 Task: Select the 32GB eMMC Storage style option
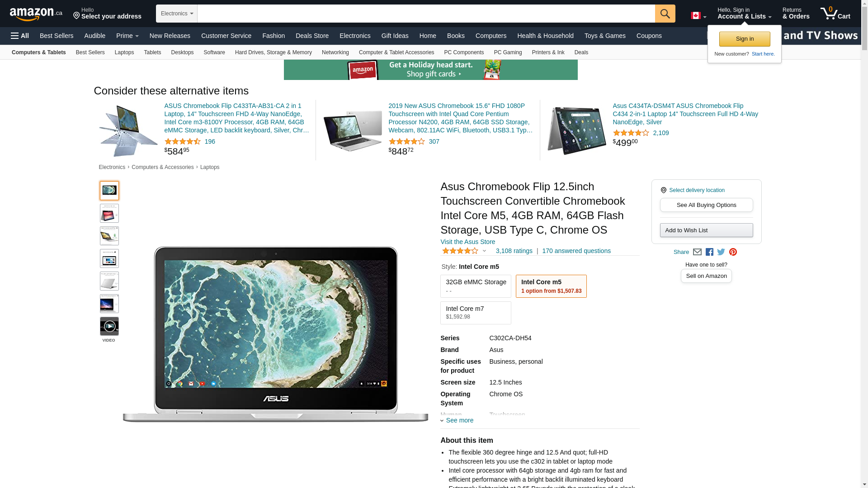point(476,286)
